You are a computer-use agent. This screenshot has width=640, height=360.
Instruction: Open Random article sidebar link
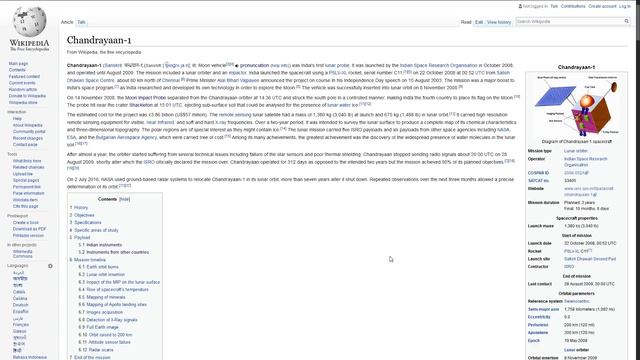pos(23,89)
